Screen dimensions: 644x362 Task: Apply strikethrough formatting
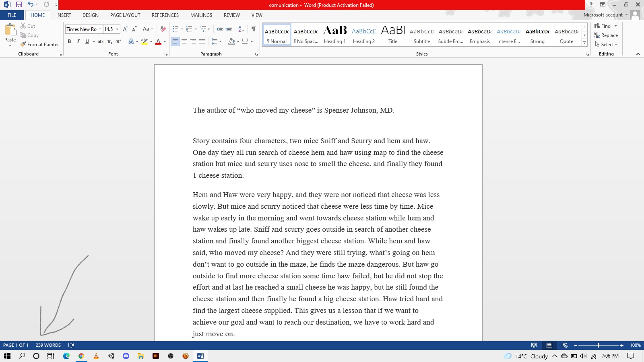(101, 41)
